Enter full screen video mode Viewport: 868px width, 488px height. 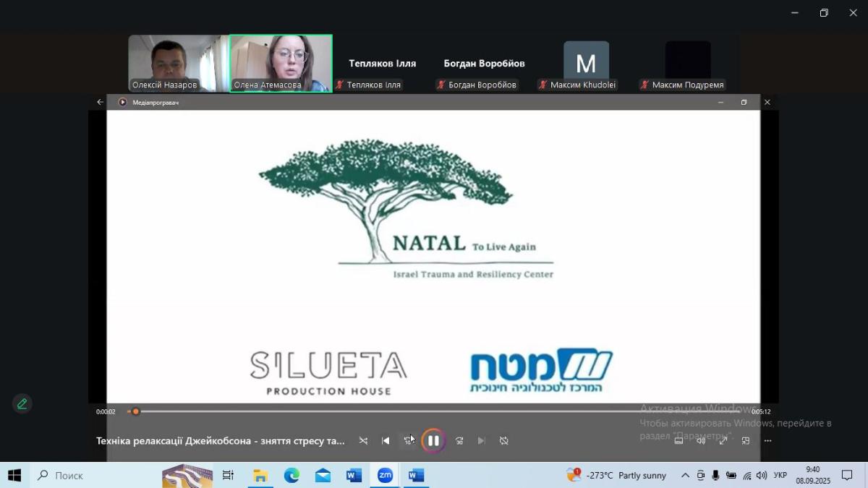click(723, 440)
